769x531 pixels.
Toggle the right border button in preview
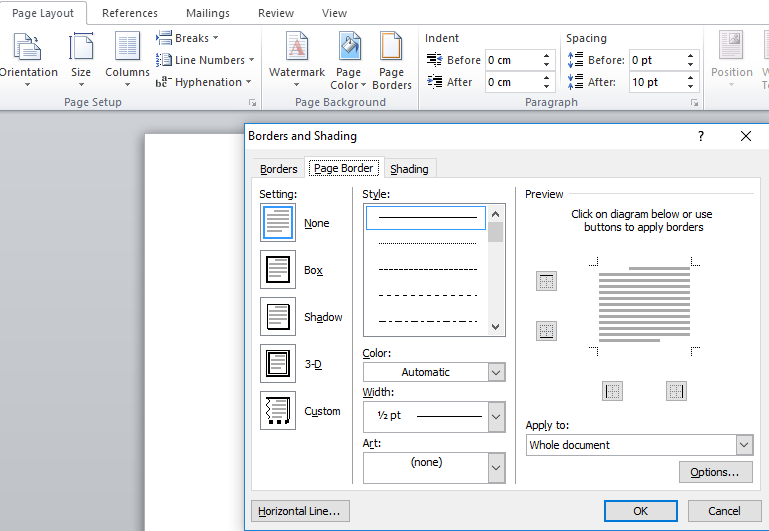pos(676,391)
